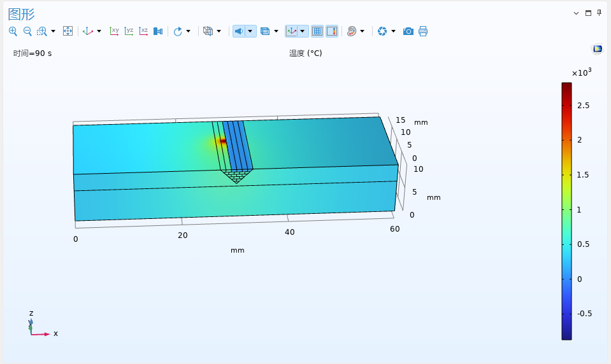Open the wireframe rendering dropdown arrow
This screenshot has height=364, width=611.
tap(219, 31)
